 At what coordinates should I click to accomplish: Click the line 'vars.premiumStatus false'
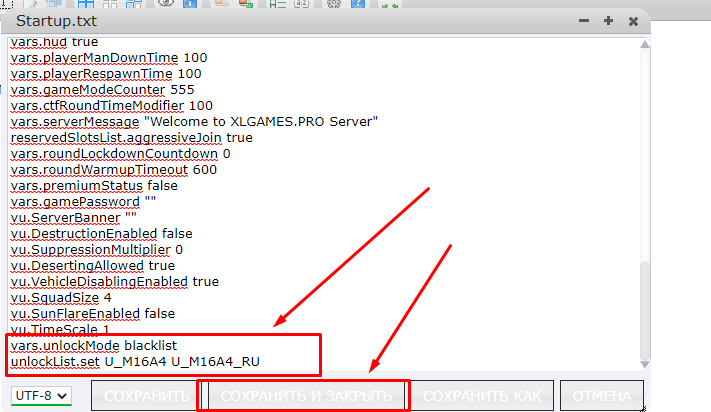[94, 186]
